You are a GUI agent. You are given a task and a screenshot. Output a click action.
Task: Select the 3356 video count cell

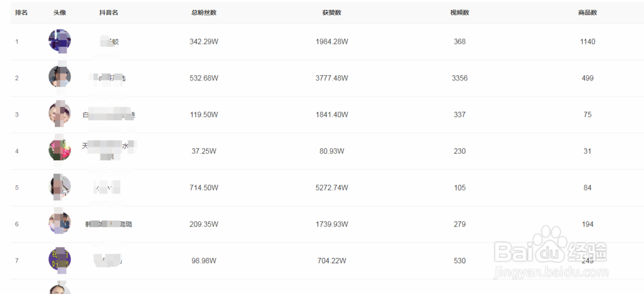click(460, 78)
